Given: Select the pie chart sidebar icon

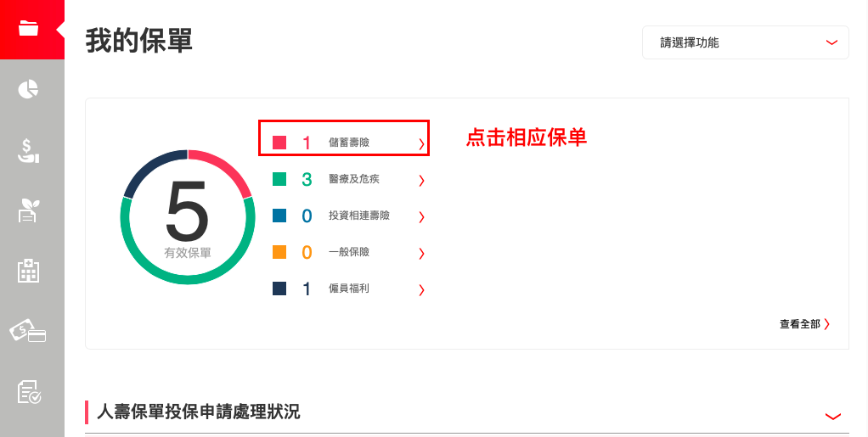Looking at the screenshot, I should click(28, 89).
